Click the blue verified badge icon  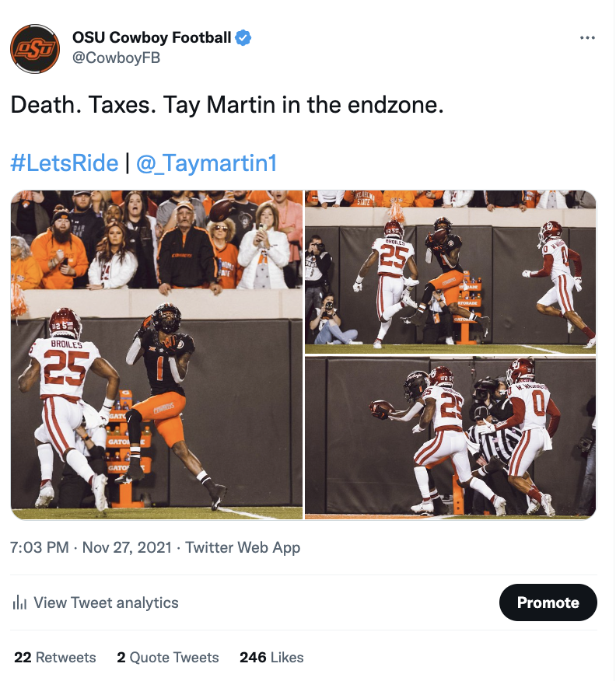243,38
